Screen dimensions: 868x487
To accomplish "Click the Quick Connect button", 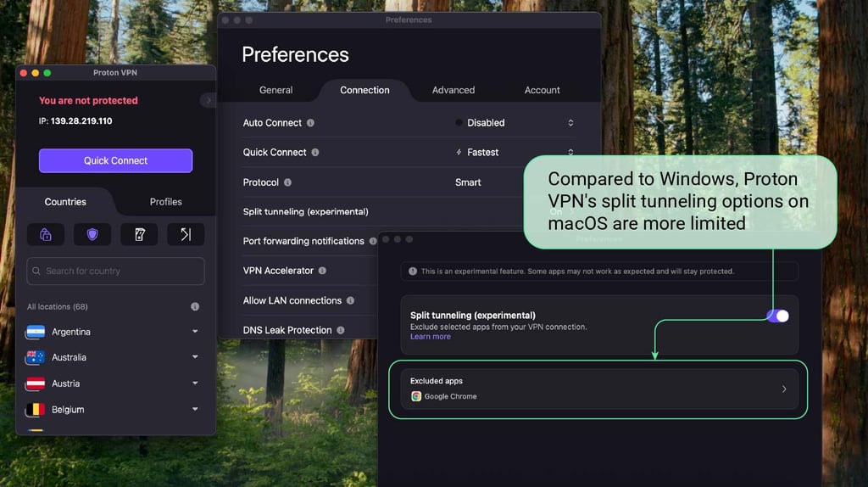I will click(x=115, y=160).
